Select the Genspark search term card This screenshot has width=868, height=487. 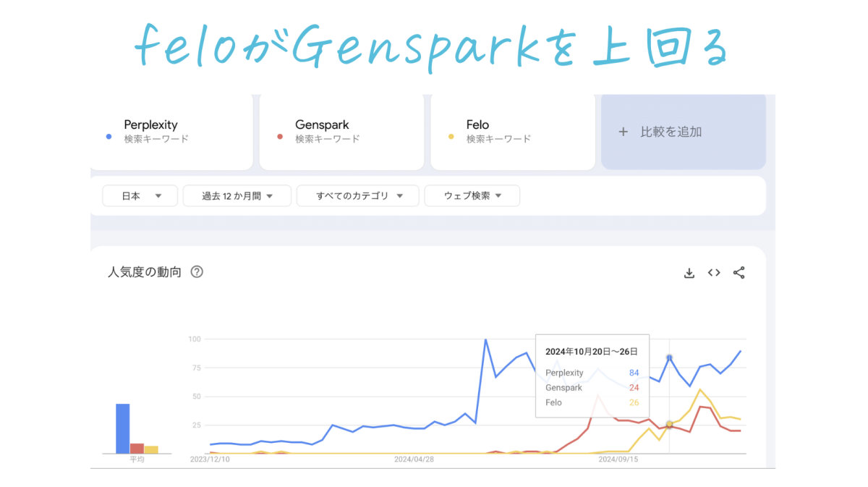point(341,131)
